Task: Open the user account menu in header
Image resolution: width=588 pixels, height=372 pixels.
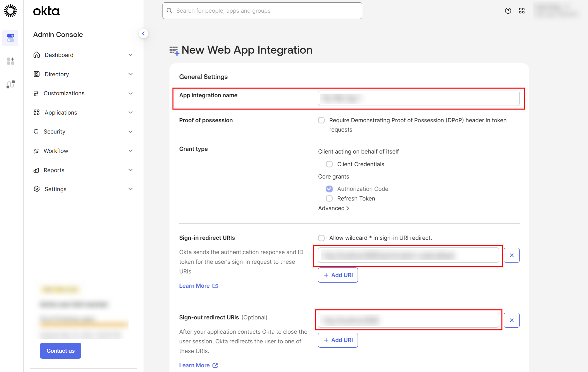Action: tap(558, 11)
